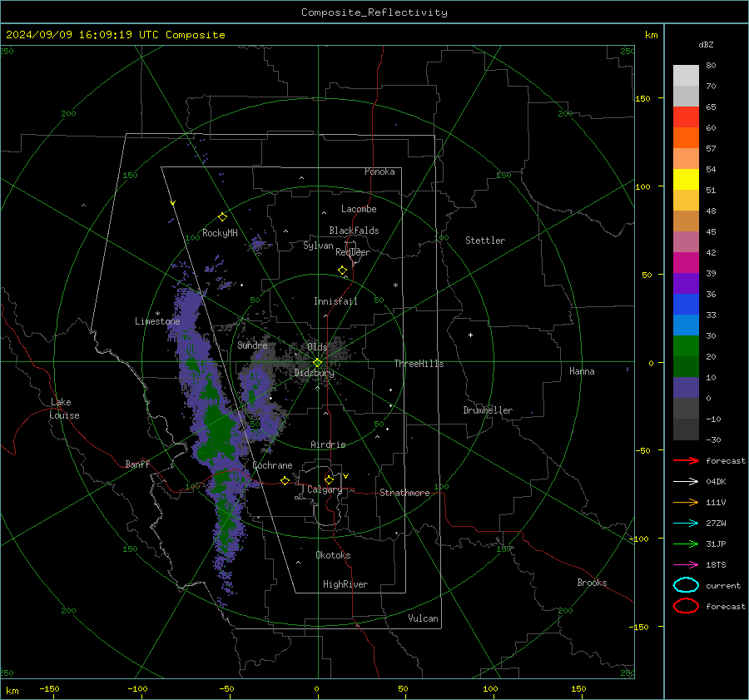
Task: Click the Composite_Reflectivity title text
Action: (x=374, y=12)
